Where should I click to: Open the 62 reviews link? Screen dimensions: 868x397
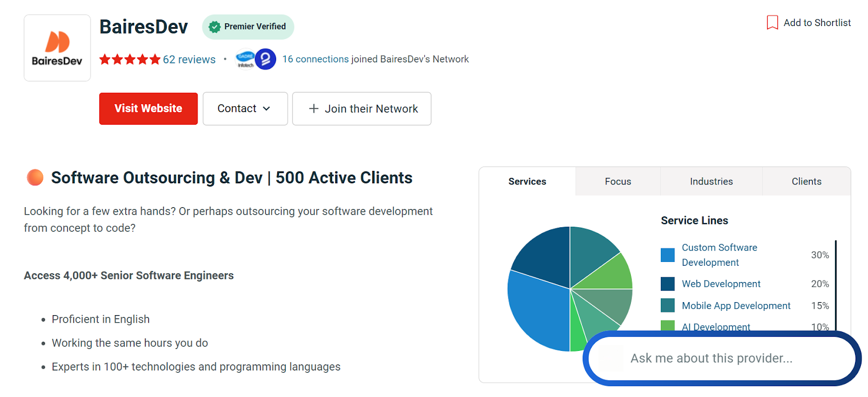coord(189,59)
